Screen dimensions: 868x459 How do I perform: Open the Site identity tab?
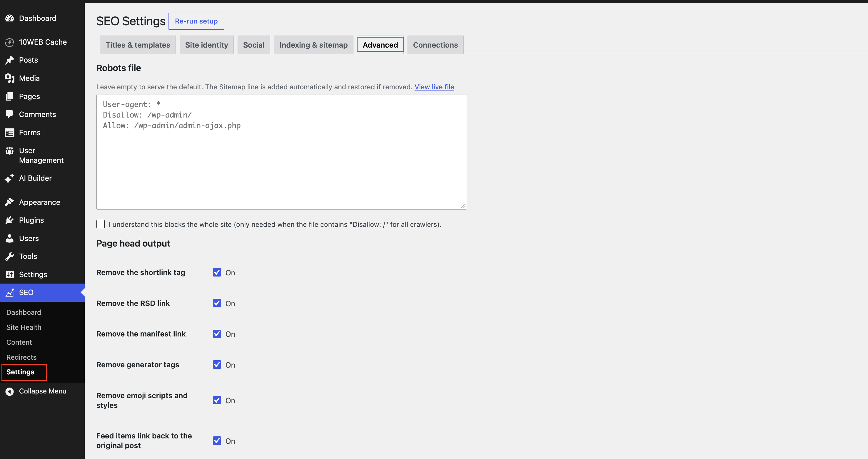(206, 45)
